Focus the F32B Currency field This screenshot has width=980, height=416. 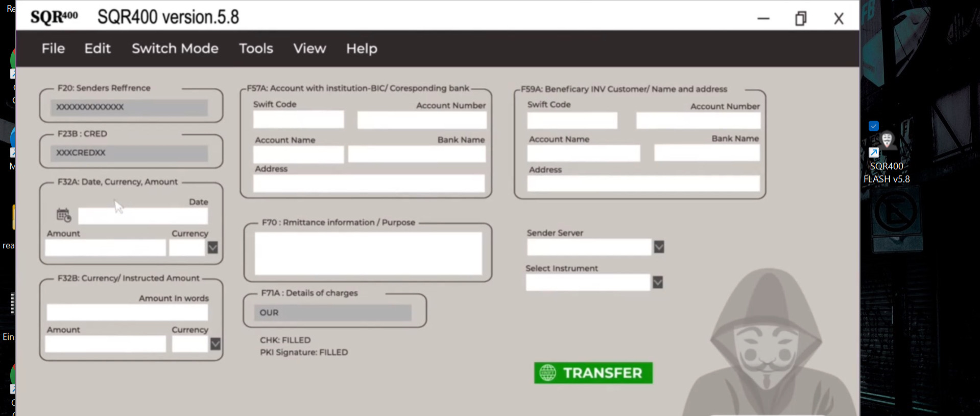[x=190, y=344]
